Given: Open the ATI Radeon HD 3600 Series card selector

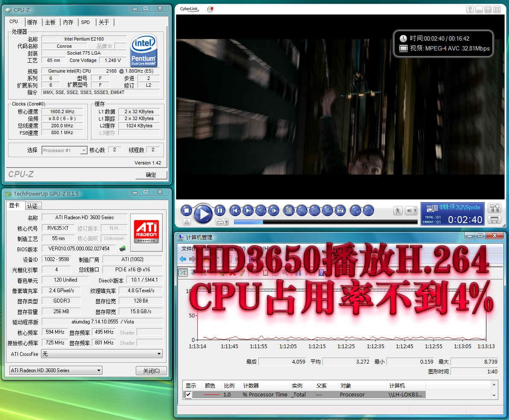Looking at the screenshot, I should 56,370.
